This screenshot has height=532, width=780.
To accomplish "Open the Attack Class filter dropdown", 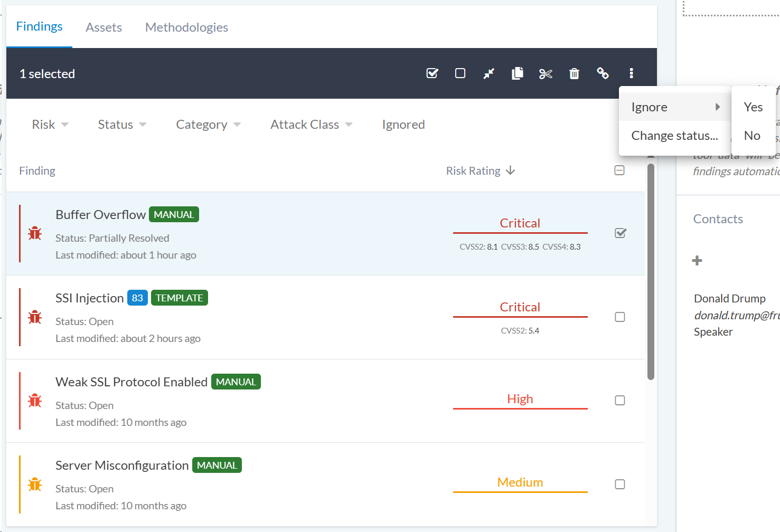I will (x=311, y=125).
